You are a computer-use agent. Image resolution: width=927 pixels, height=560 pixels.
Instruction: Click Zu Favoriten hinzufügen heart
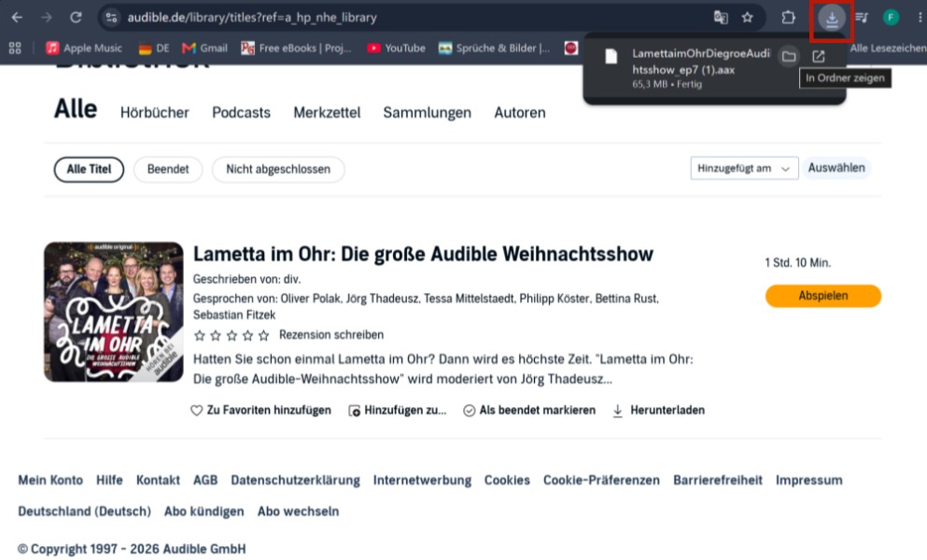click(260, 411)
